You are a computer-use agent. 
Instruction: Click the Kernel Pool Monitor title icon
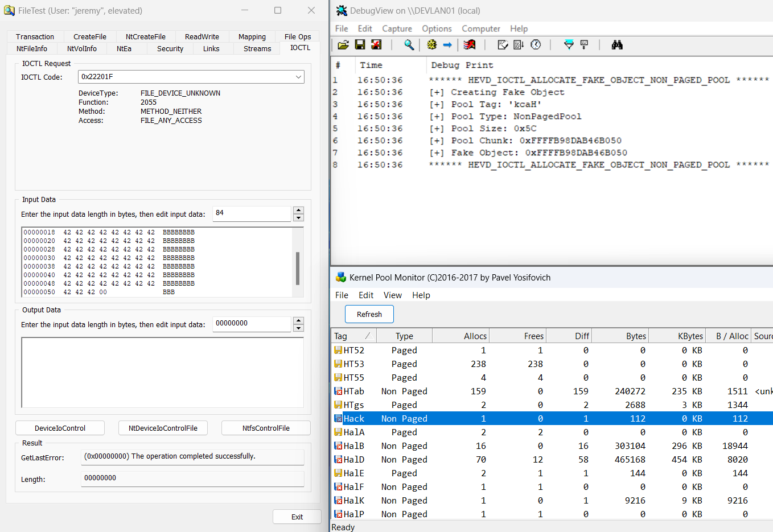(x=341, y=277)
